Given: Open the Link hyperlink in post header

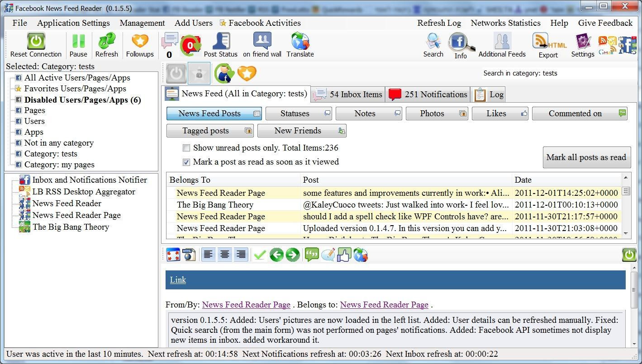Looking at the screenshot, I should click(178, 280).
